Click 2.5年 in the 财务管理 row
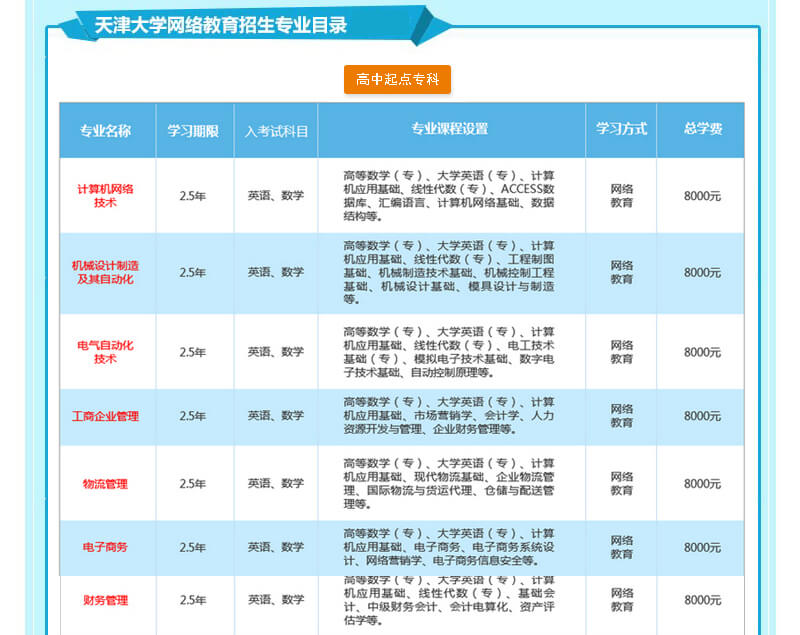Image resolution: width=800 pixels, height=635 pixels. tap(193, 600)
